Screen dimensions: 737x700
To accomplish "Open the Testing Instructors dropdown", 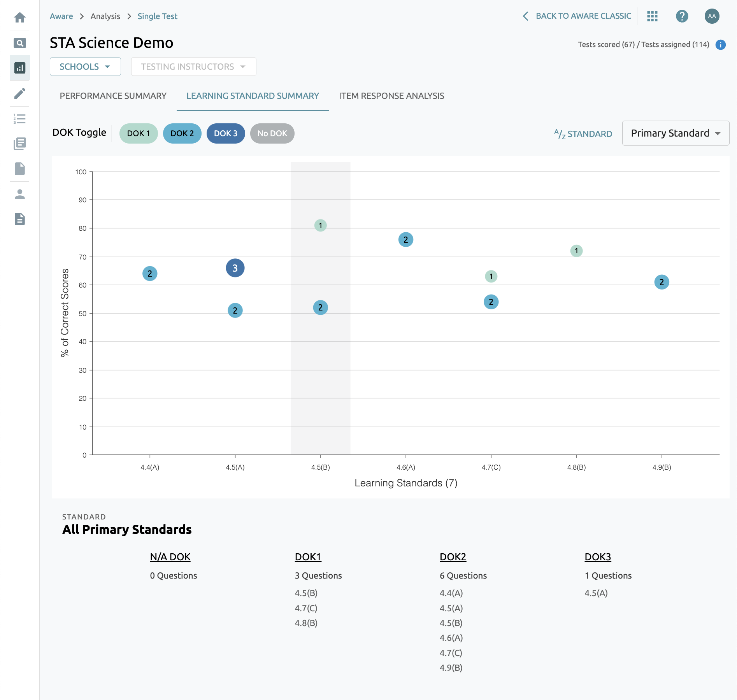I will [x=193, y=67].
